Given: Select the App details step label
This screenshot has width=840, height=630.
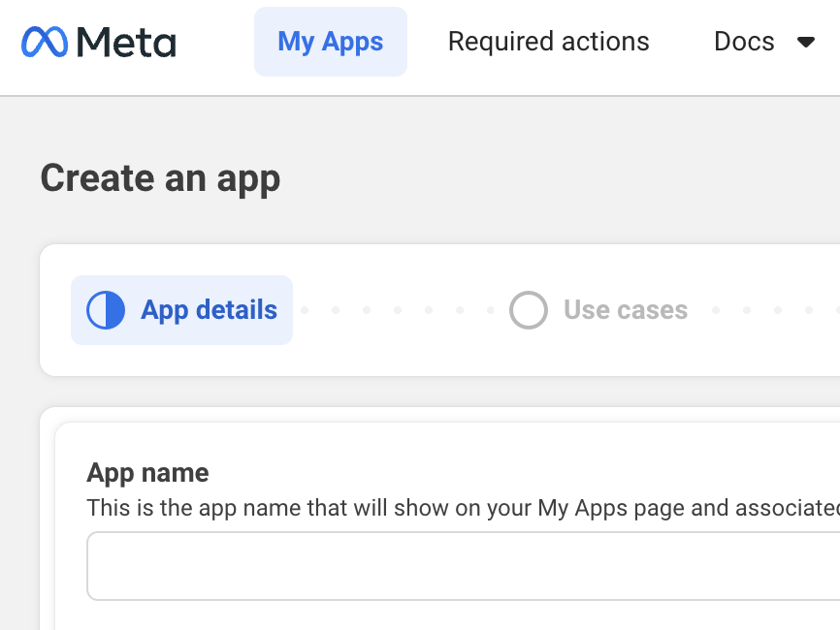Looking at the screenshot, I should pyautogui.click(x=209, y=310).
